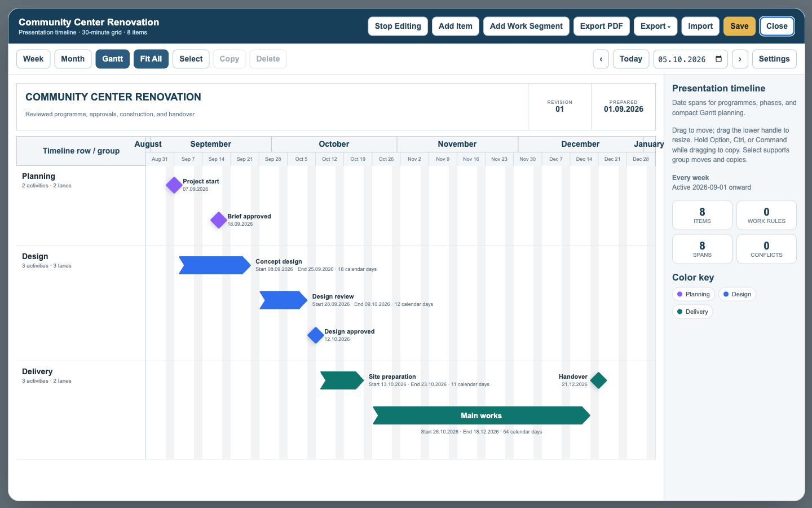Screen dimensions: 812x508
Task: Go to next period with right chevron
Action: point(740,59)
